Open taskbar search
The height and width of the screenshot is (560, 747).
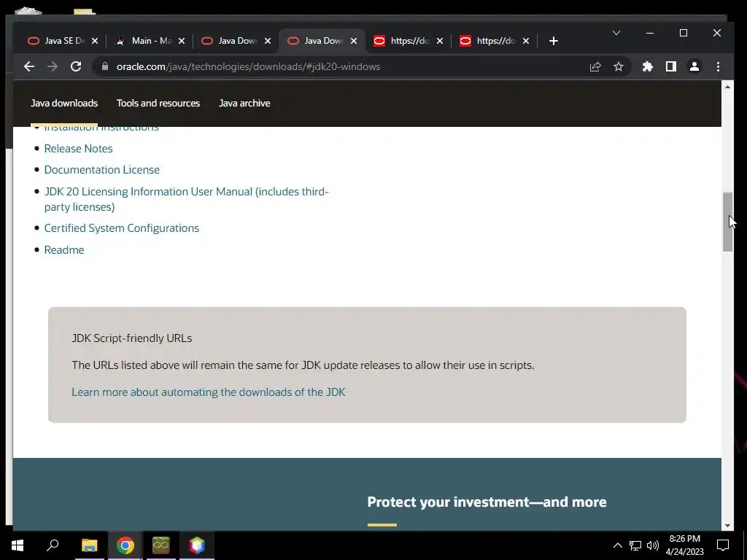[53, 545]
